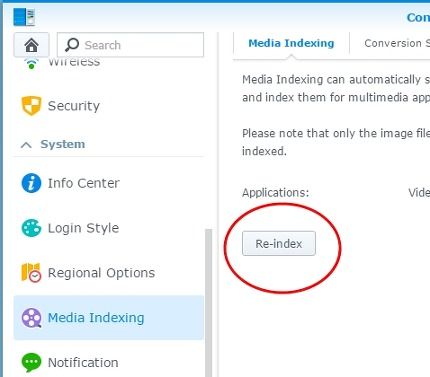The image size is (430, 377).
Task: Select the Security label in the sidebar
Action: [x=74, y=106]
